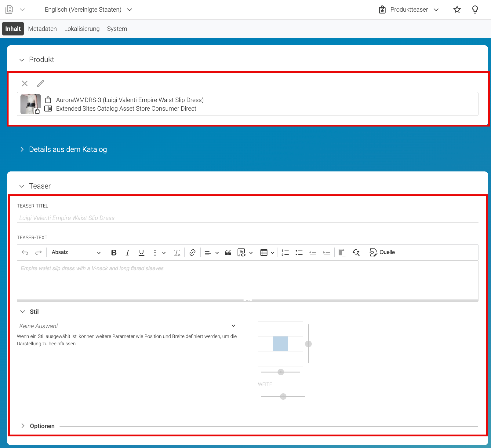Toggle Quelle source editing mode

coord(382,252)
